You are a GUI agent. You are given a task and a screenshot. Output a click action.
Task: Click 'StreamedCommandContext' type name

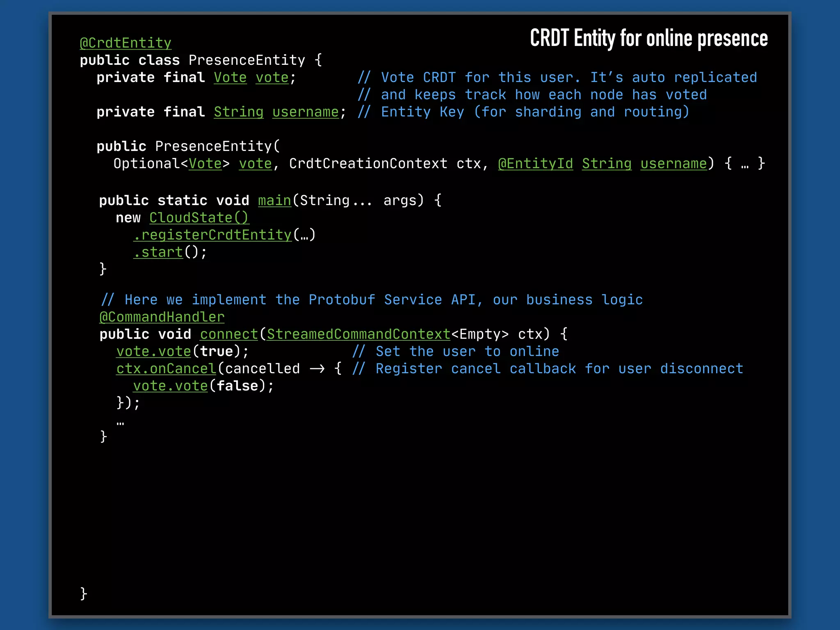click(359, 334)
